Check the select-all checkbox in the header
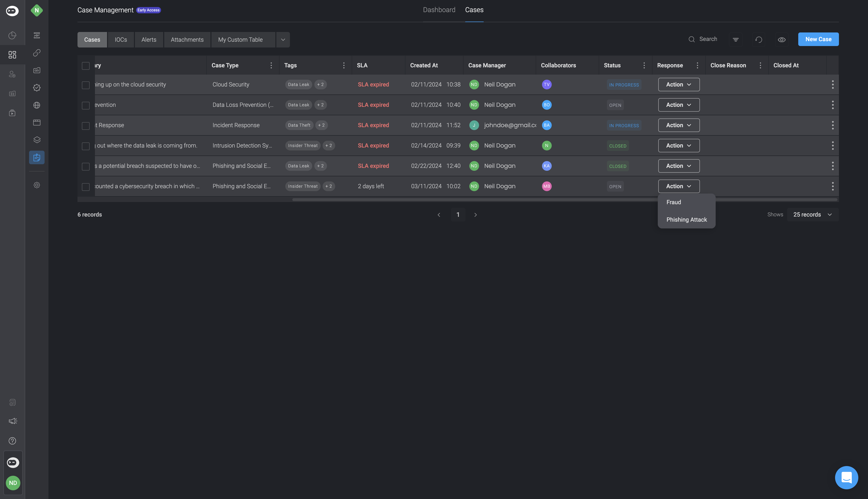The width and height of the screenshot is (868, 499). click(x=86, y=65)
